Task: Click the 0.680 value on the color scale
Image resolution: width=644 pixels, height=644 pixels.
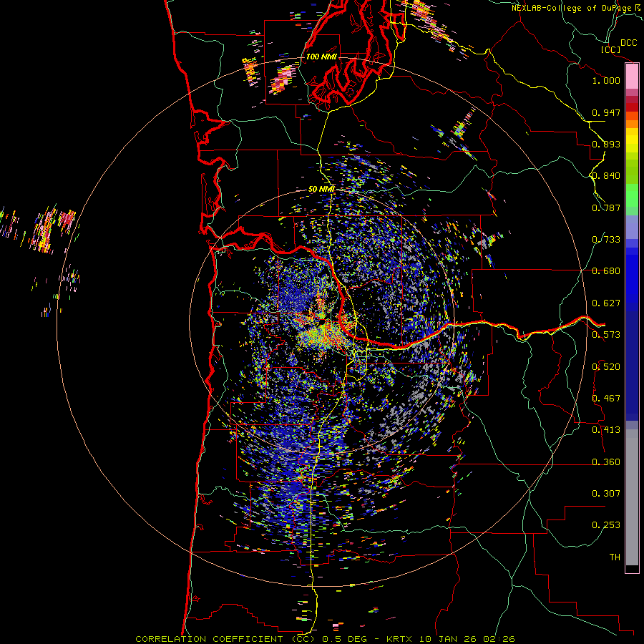Action: click(606, 271)
